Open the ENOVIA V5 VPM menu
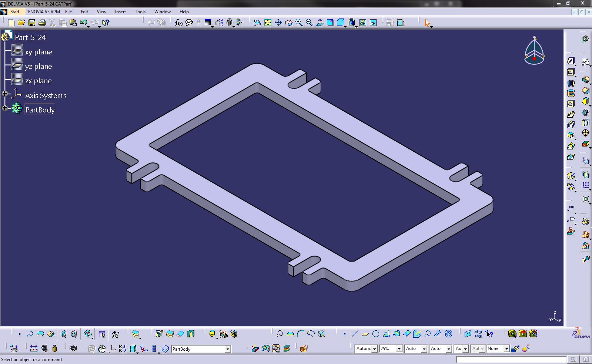The width and height of the screenshot is (592, 364). (x=44, y=12)
